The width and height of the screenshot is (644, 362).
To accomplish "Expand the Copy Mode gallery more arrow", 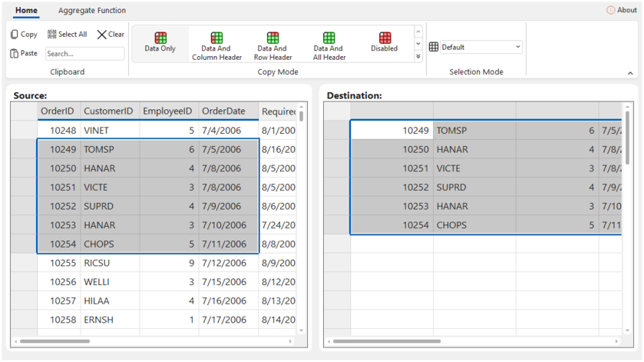I will [x=418, y=57].
